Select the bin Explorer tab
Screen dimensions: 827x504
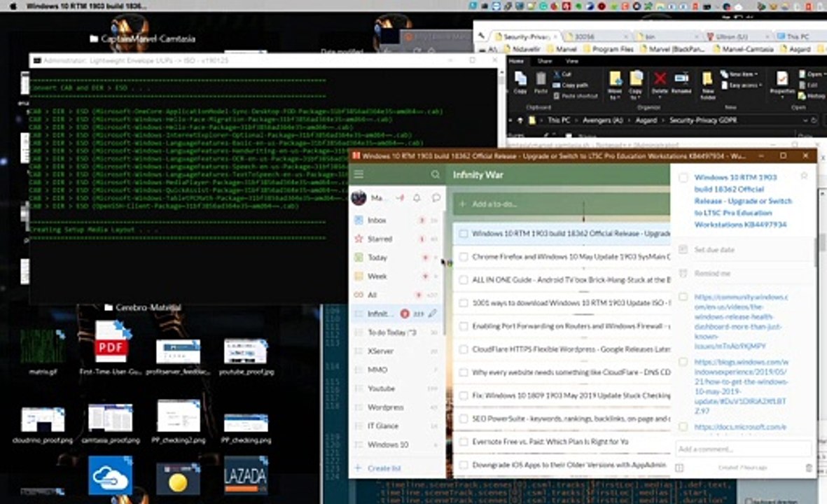(x=666, y=36)
